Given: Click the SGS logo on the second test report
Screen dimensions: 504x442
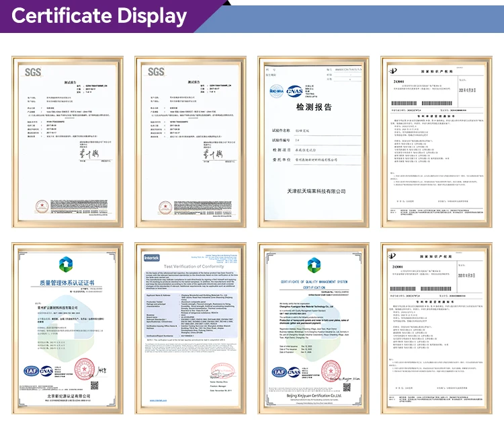Looking at the screenshot, I should click(x=156, y=72).
